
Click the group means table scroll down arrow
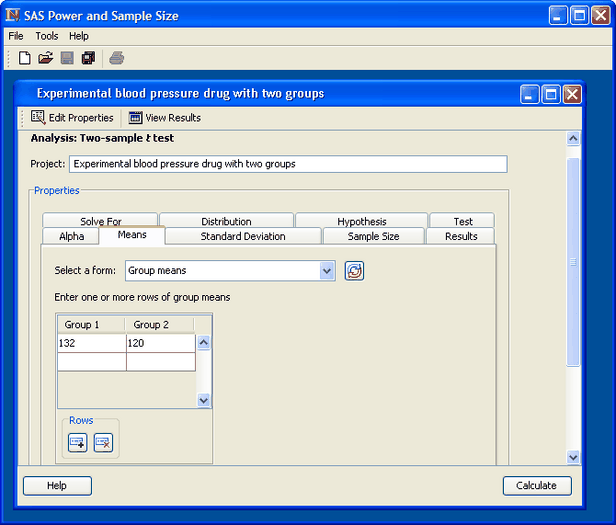[204, 400]
